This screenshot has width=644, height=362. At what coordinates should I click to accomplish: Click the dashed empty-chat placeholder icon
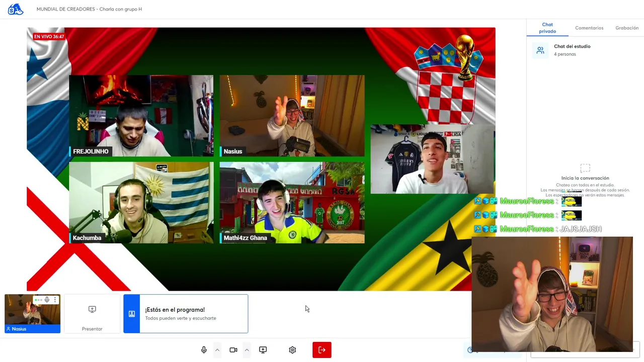[x=585, y=168]
